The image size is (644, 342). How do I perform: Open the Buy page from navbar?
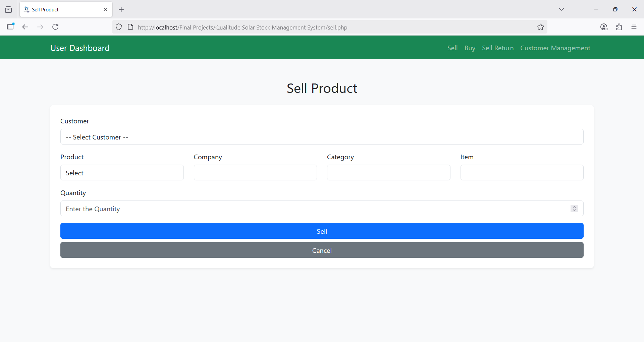point(470,48)
